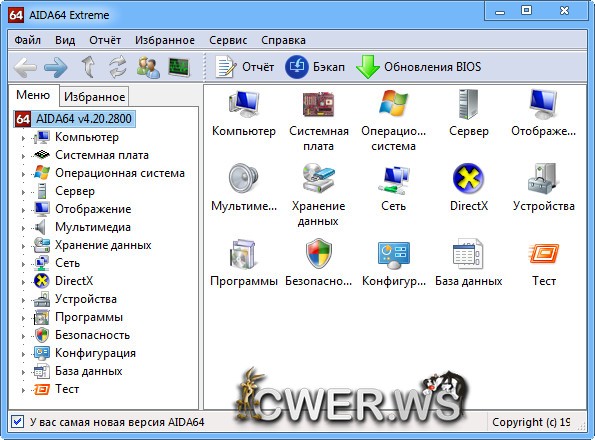The width and height of the screenshot is (595, 440).
Task: Click the Copyright status bar text
Action: (531, 422)
